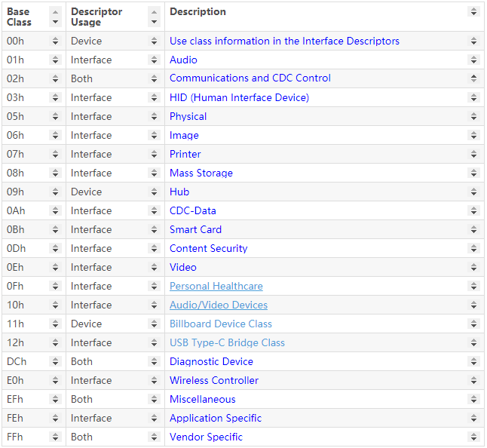Open the Audio class link

click(183, 60)
